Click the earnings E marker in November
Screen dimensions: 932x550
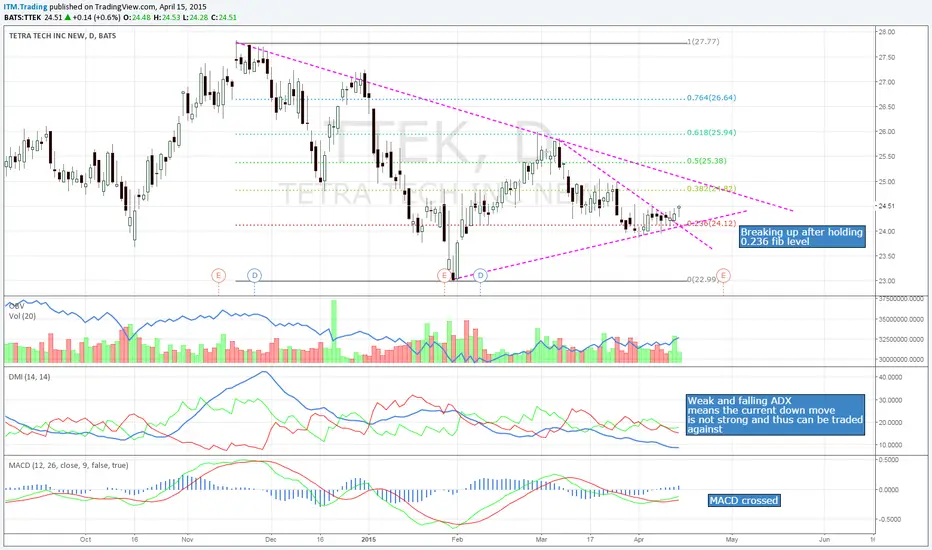tap(218, 275)
